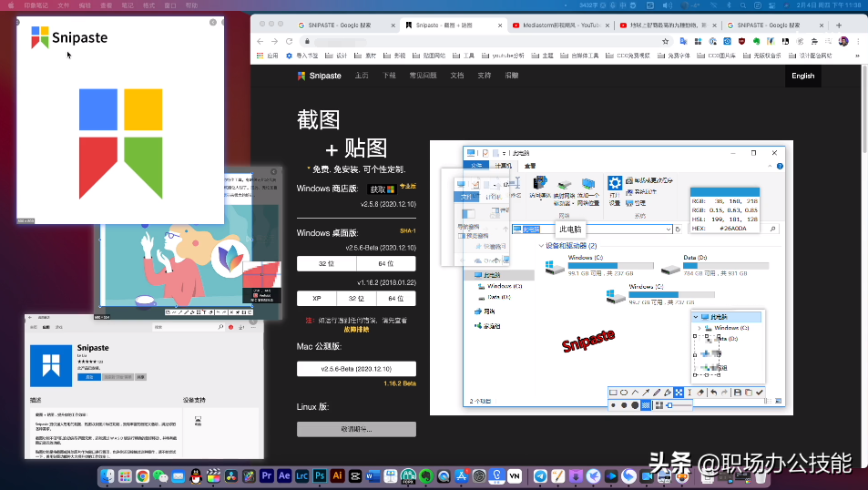Launch Final Cut Pro from dock
The height and width of the screenshot is (490, 868).
214,476
